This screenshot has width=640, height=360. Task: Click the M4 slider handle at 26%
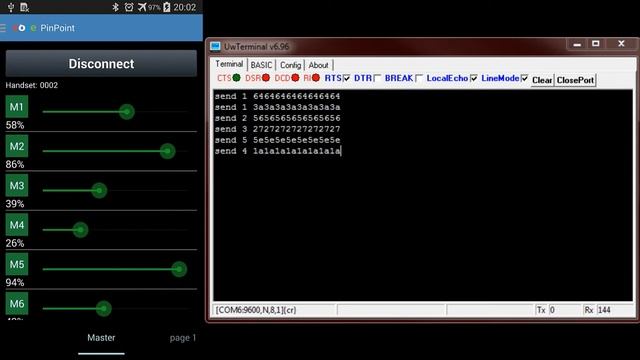80,230
